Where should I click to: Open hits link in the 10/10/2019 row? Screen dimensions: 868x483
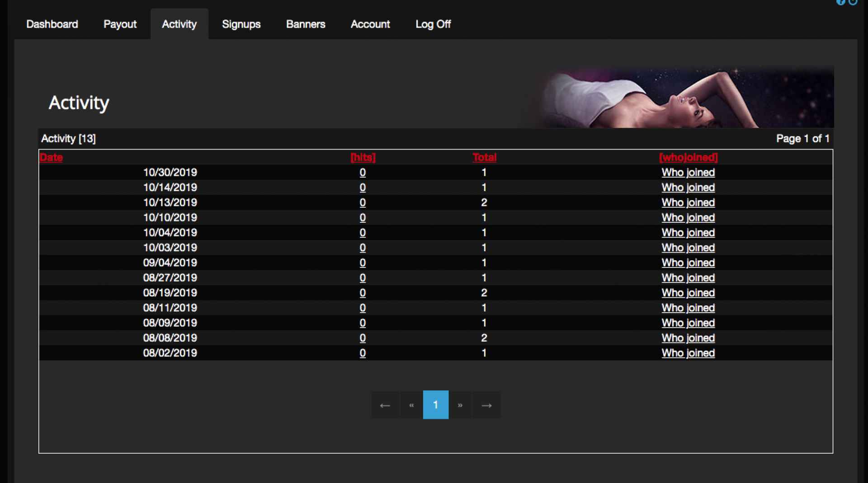(363, 217)
